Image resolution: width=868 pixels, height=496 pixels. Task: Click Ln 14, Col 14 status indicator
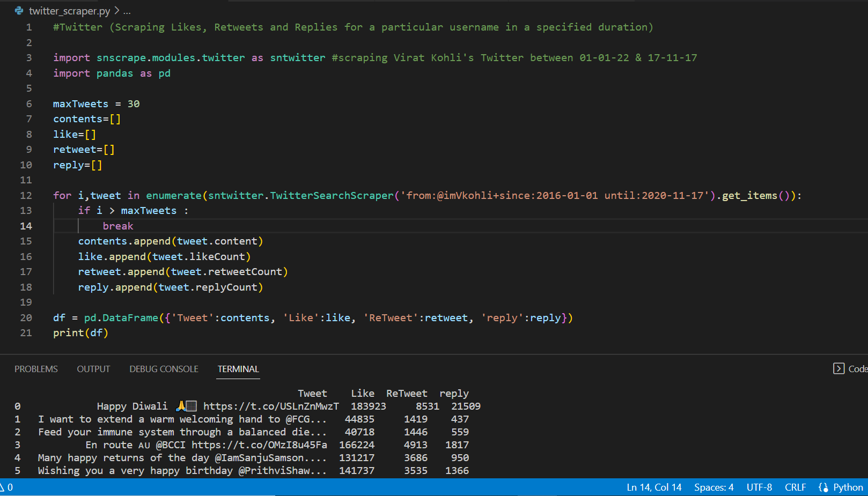click(x=654, y=487)
